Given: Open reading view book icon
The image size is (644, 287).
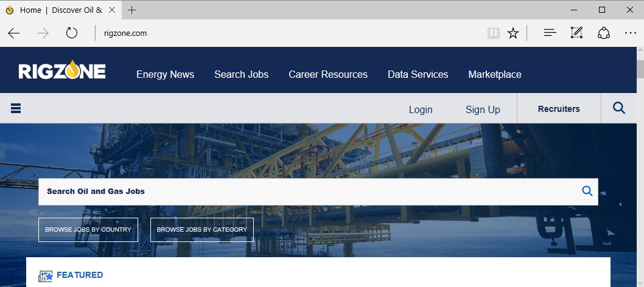Looking at the screenshot, I should (493, 33).
